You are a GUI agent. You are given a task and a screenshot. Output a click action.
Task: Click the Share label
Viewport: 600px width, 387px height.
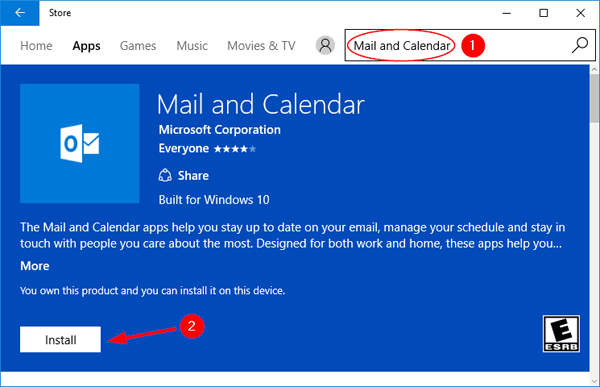point(193,176)
